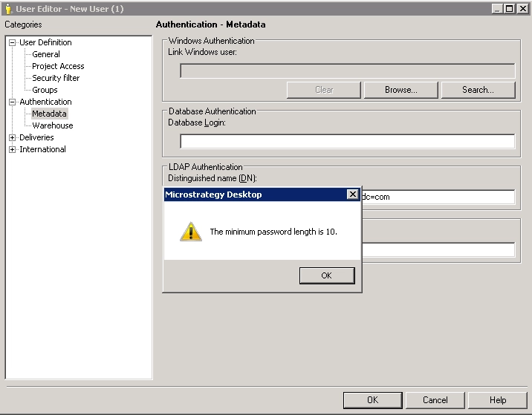Click into the Database Login field
This screenshot has height=415, width=532.
[348, 141]
